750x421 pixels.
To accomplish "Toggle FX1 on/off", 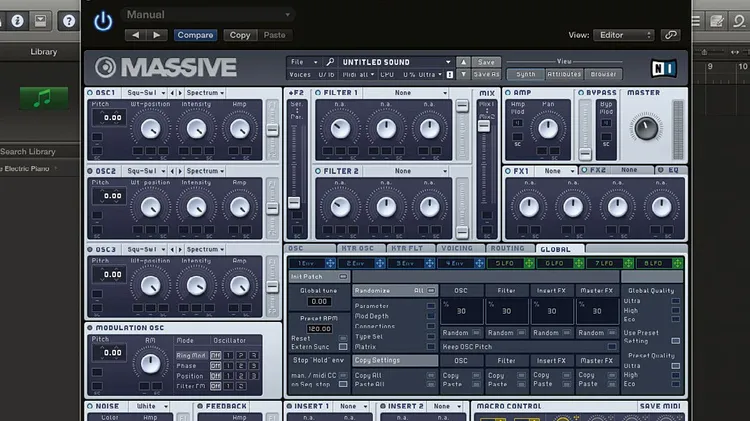I will click(508, 170).
